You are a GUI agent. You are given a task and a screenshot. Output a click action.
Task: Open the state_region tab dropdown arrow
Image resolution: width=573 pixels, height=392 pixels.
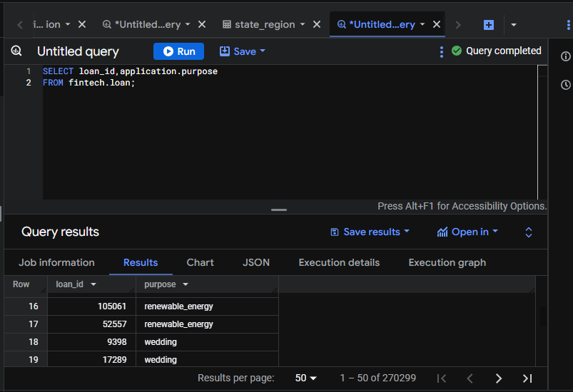click(303, 24)
